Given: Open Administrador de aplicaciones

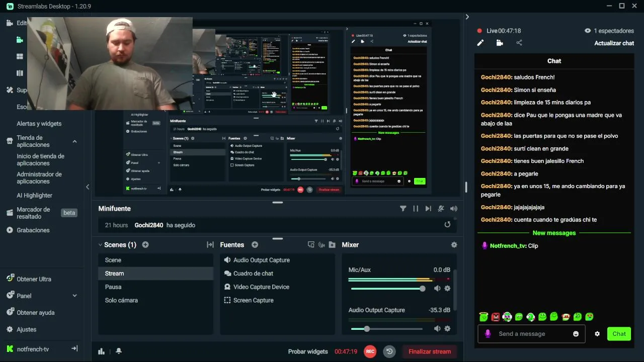Looking at the screenshot, I should 39,178.
